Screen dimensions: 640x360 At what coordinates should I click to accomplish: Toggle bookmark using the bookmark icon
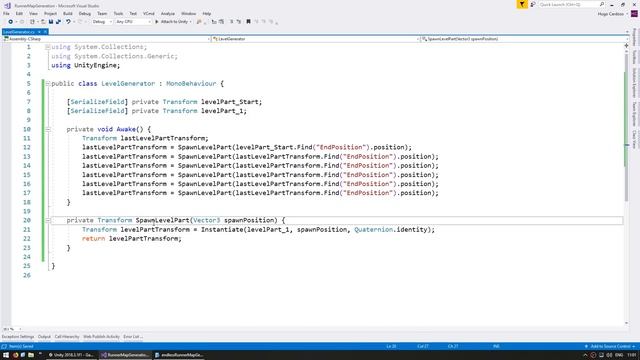(x=248, y=22)
